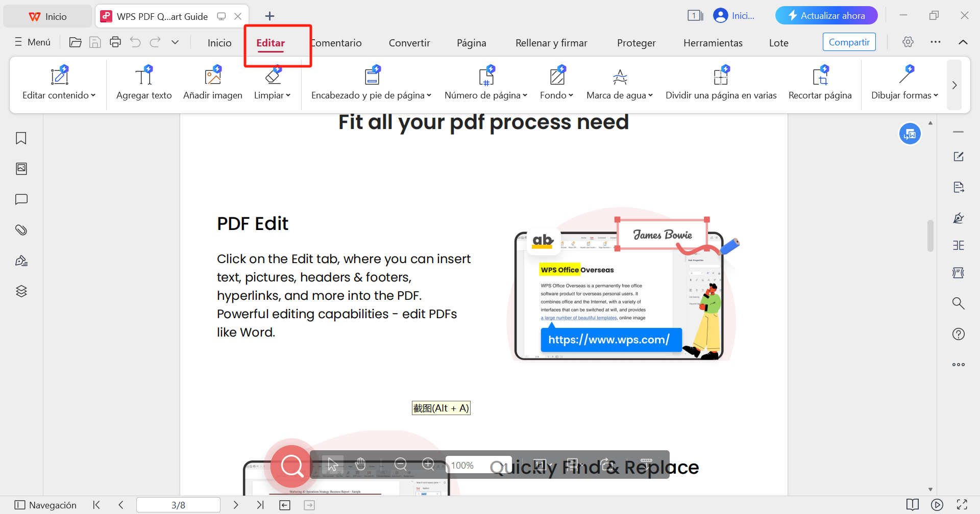Screen dimensions: 980x514
Task: Go to the previous page
Action: tap(121, 505)
